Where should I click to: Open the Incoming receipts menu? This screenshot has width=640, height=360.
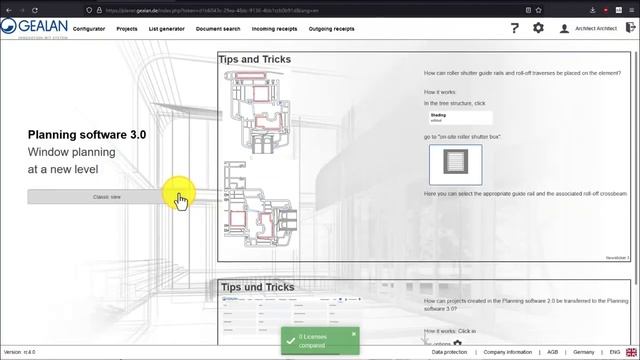click(x=274, y=29)
